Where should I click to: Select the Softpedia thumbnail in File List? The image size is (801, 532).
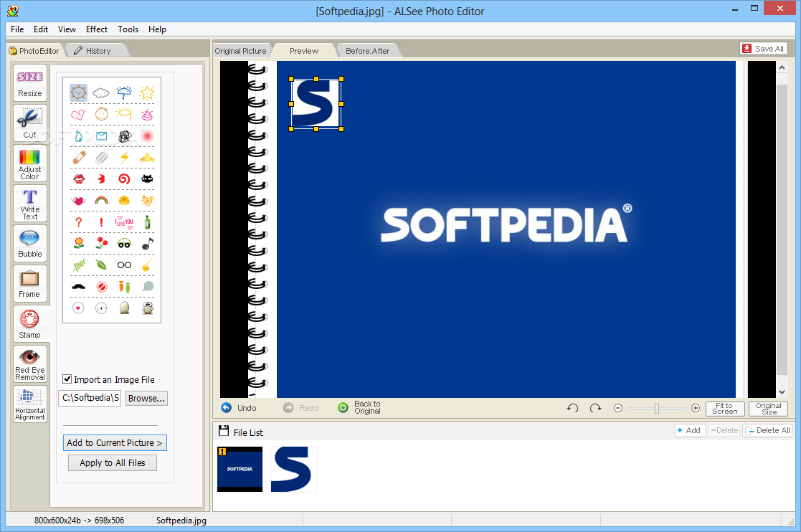(x=240, y=469)
